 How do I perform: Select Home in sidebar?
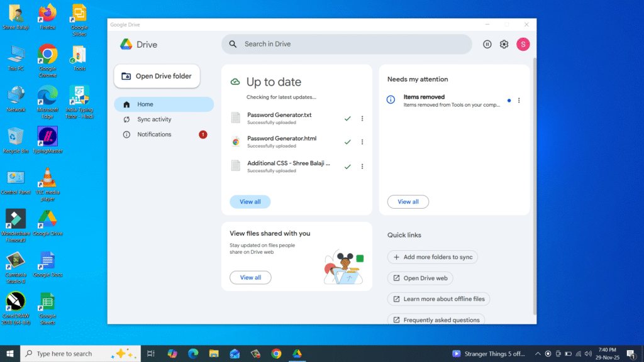tap(145, 104)
